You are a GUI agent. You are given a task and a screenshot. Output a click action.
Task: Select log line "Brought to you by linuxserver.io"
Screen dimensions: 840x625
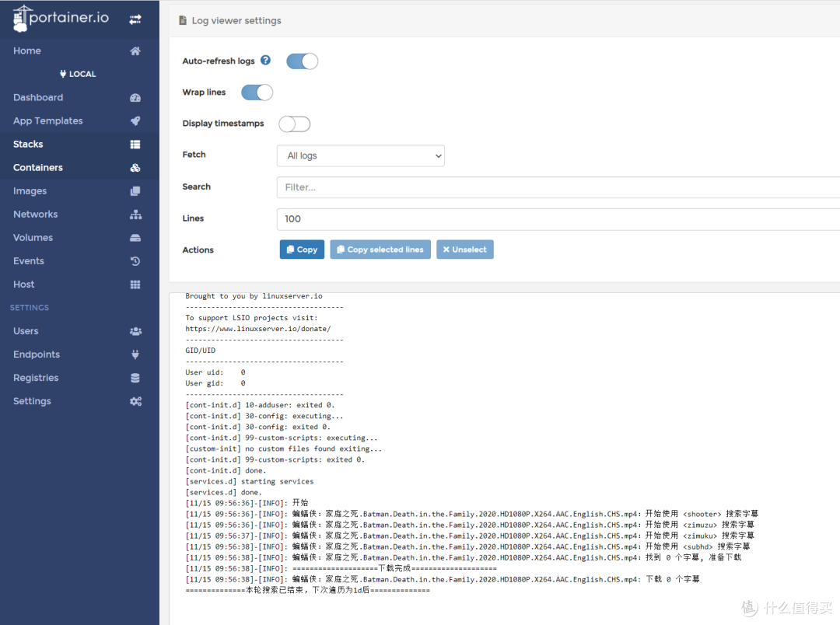(x=254, y=296)
